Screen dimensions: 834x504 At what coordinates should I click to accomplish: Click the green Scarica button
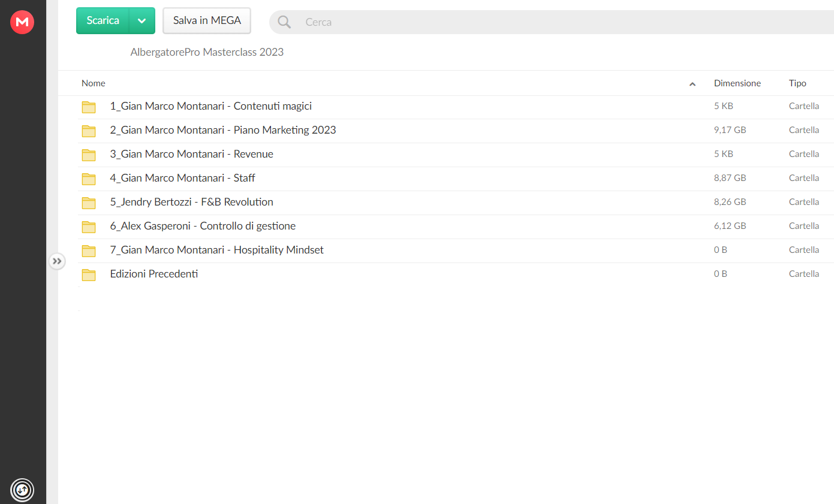point(103,20)
